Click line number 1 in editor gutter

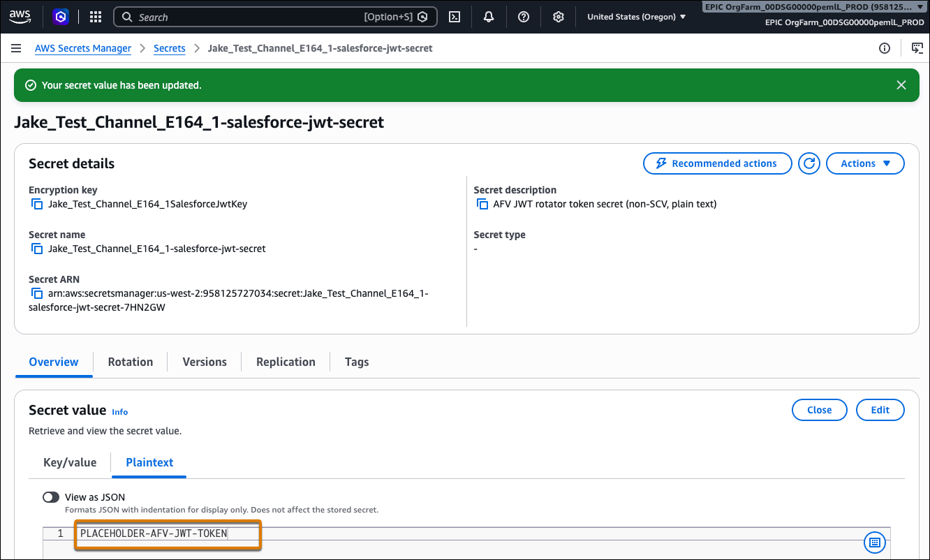pos(60,533)
